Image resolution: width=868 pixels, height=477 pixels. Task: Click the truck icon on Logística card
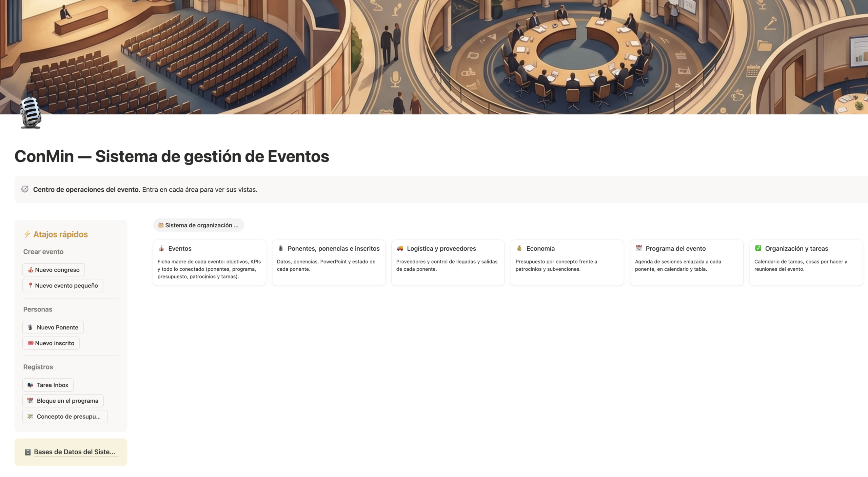pyautogui.click(x=400, y=248)
